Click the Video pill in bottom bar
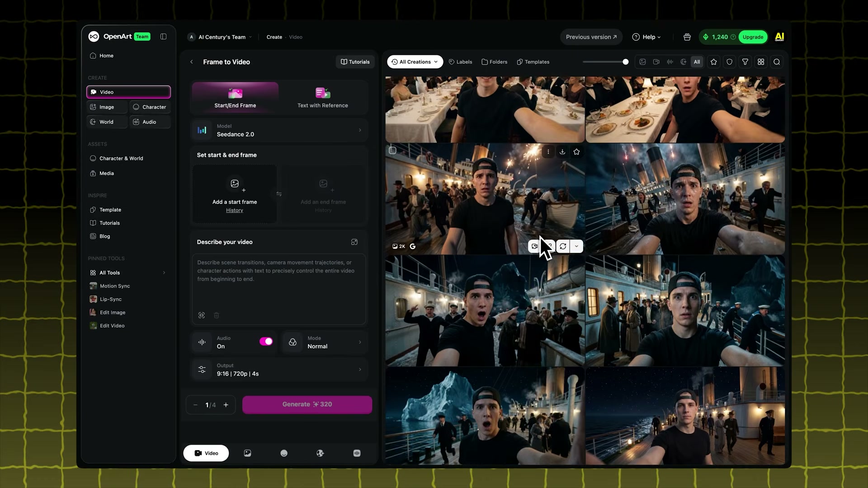868x488 pixels. 206,453
